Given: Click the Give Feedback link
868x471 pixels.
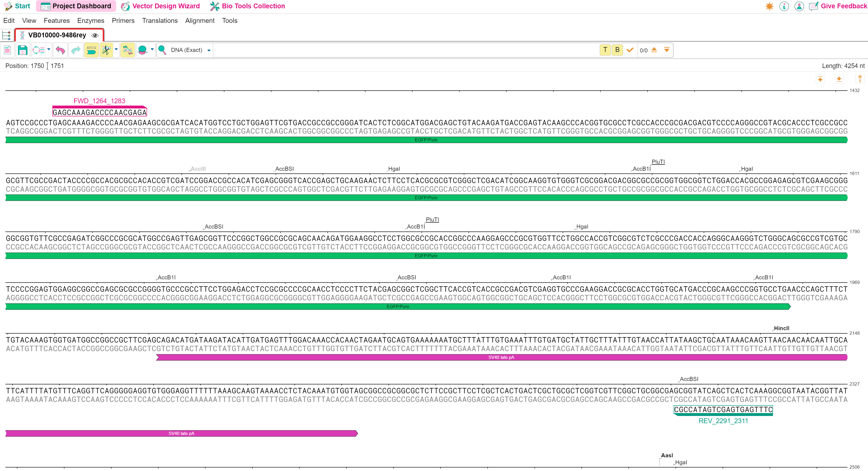Looking at the screenshot, I should [843, 6].
